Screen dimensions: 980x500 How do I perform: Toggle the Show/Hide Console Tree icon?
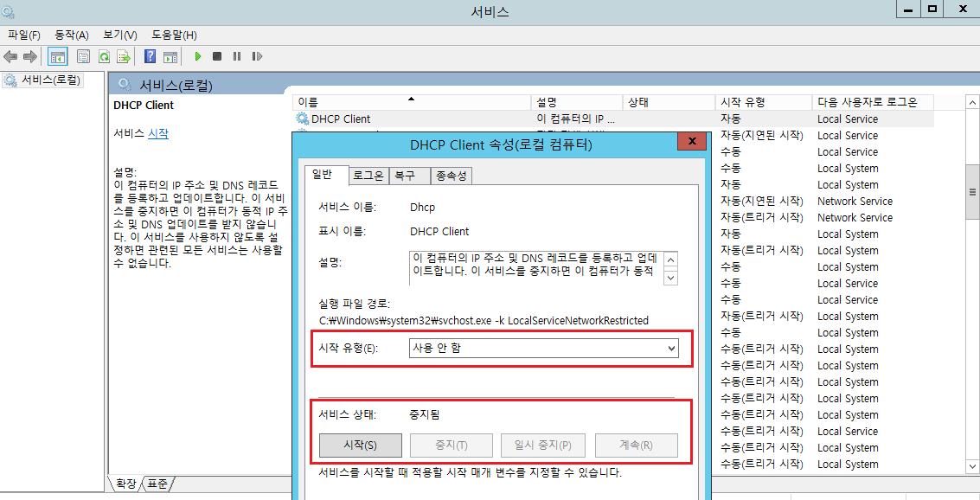58,57
